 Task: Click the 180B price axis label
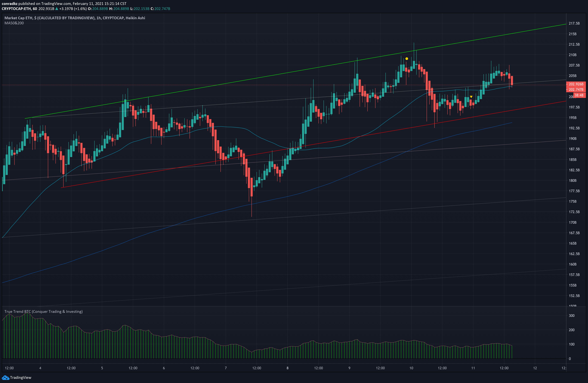click(x=573, y=180)
